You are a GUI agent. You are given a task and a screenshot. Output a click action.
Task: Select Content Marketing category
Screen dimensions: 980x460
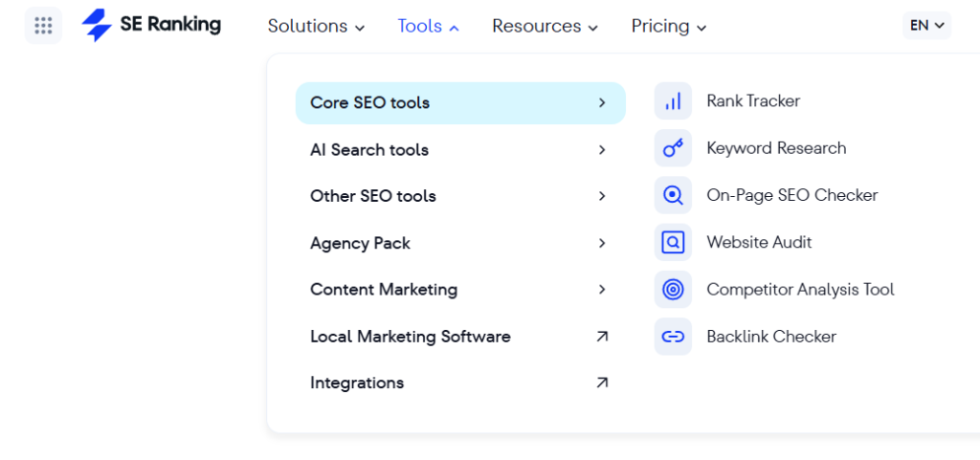(460, 290)
